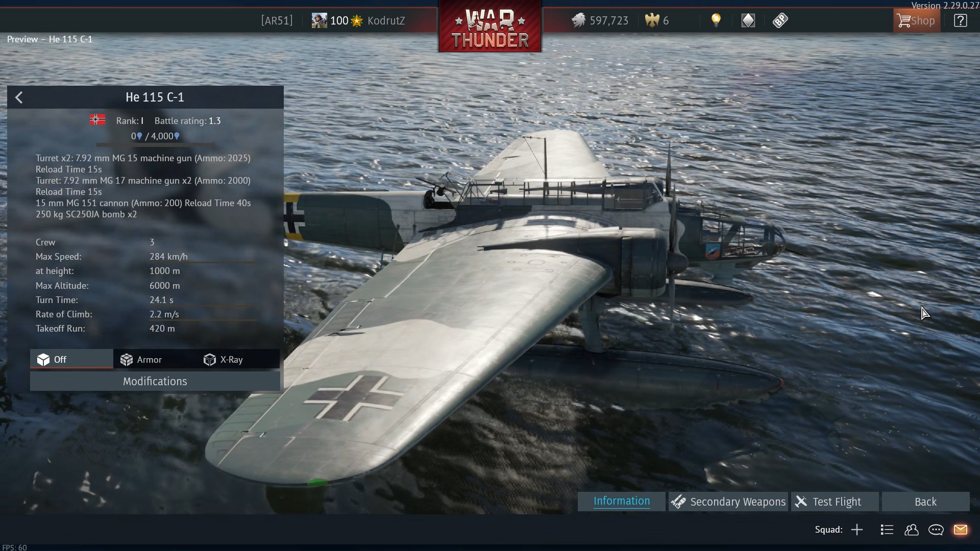This screenshot has width=980, height=551.
Task: Enable the Armor view mode
Action: click(x=155, y=359)
